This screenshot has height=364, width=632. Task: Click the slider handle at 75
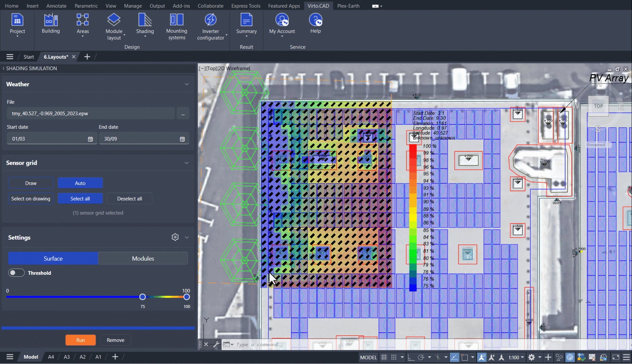click(x=143, y=297)
